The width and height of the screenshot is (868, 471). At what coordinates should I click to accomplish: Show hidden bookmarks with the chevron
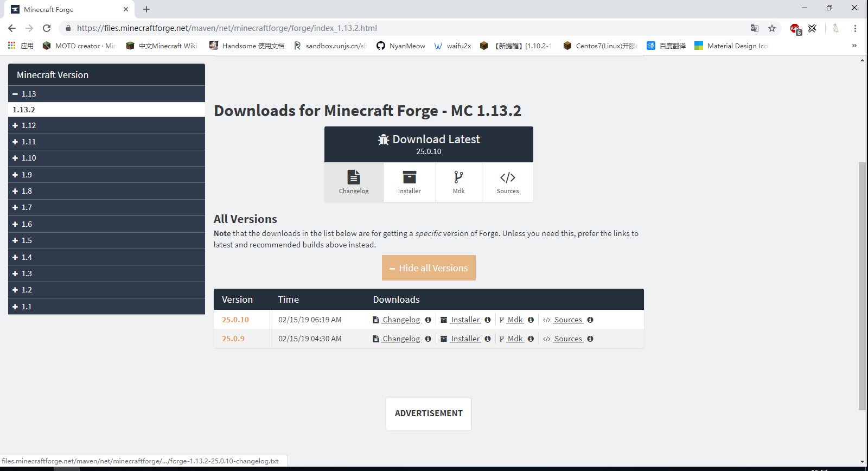pos(854,46)
